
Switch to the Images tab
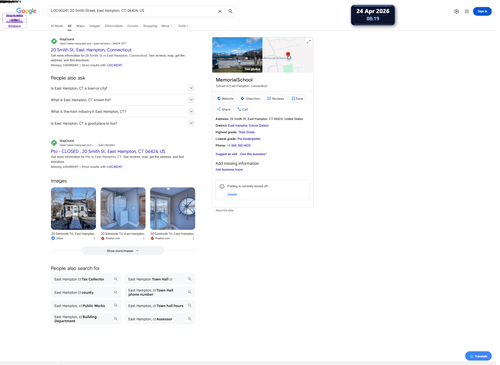click(x=95, y=26)
